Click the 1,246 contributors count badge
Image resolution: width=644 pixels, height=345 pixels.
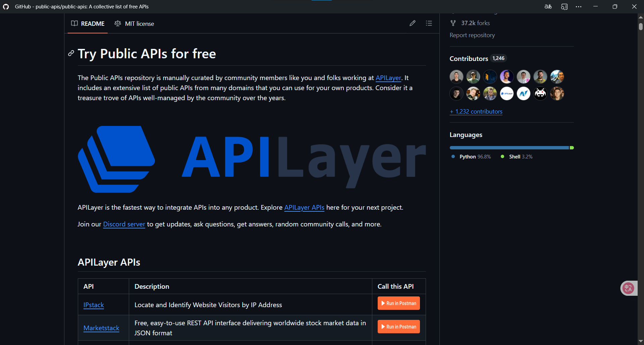498,58
